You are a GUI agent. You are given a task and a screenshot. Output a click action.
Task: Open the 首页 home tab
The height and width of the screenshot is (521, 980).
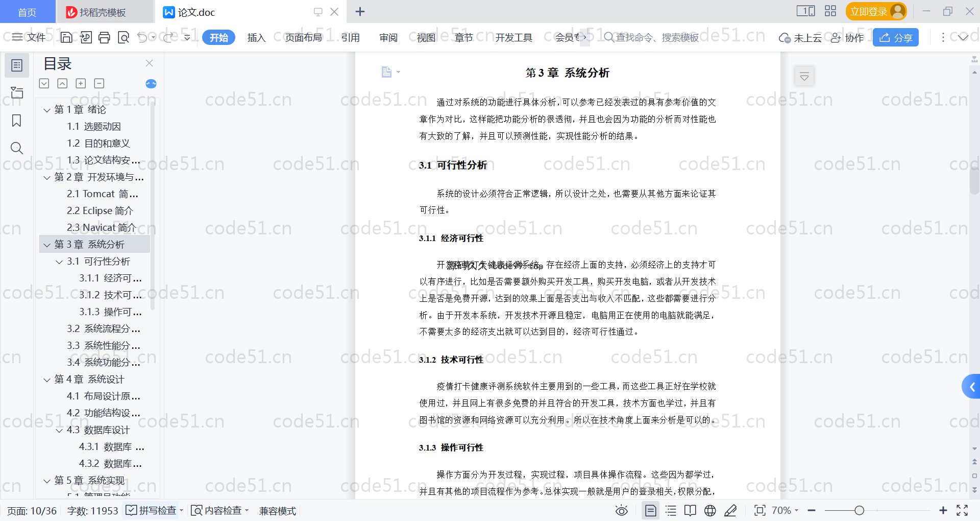click(27, 12)
